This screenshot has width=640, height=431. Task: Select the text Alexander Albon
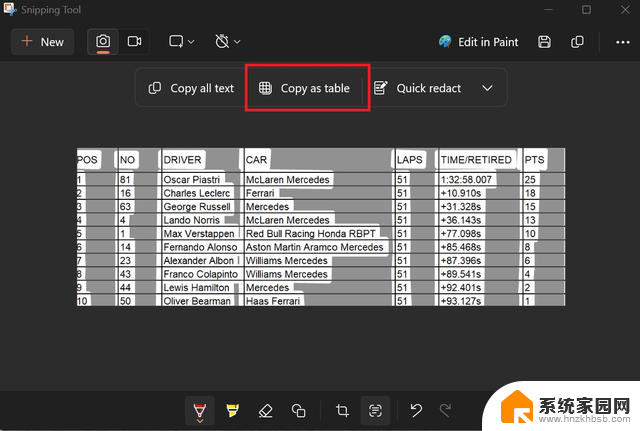pos(198,260)
